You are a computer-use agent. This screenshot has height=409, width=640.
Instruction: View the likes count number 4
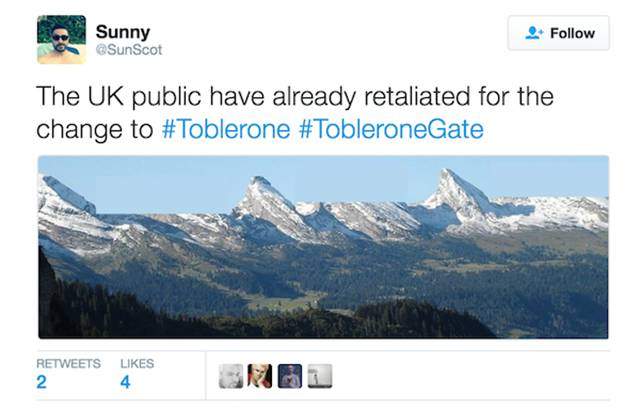tap(125, 382)
